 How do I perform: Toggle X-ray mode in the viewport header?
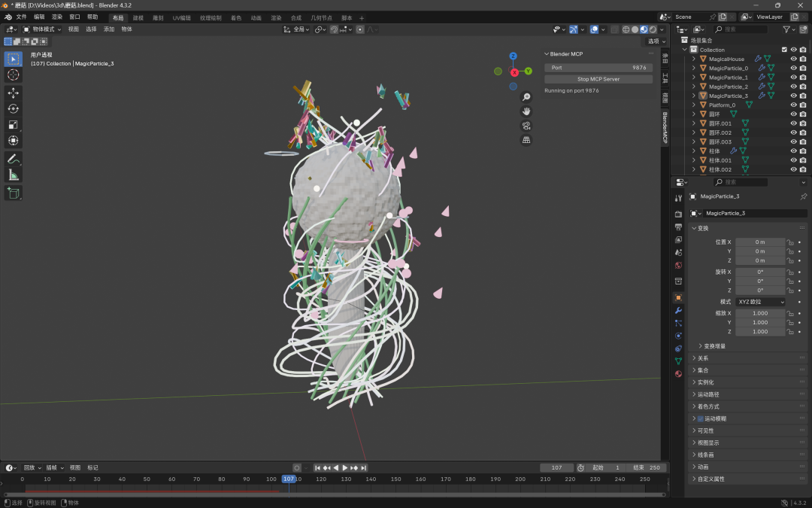click(614, 29)
